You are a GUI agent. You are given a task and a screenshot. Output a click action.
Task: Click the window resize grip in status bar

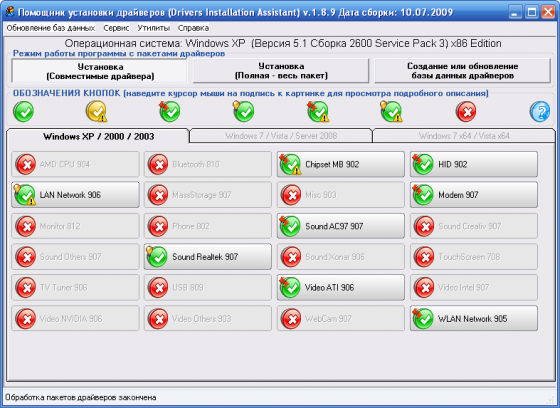coord(550,400)
